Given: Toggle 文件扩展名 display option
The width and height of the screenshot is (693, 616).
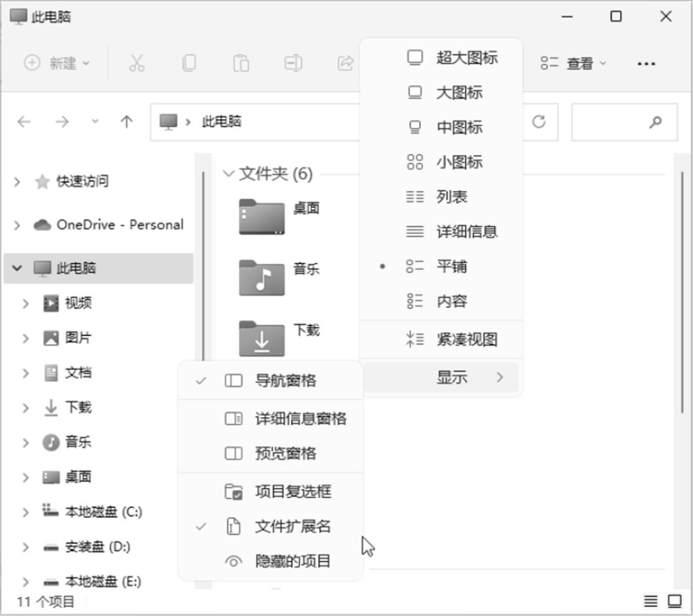Looking at the screenshot, I should [x=293, y=526].
